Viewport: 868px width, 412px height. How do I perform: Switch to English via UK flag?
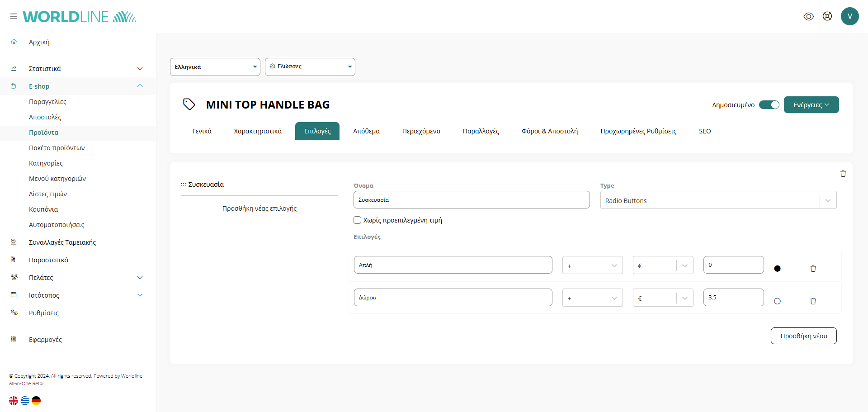click(14, 401)
